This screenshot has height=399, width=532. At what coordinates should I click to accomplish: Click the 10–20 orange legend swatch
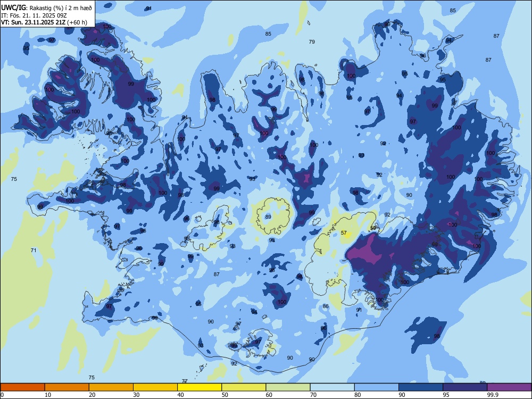67,387
